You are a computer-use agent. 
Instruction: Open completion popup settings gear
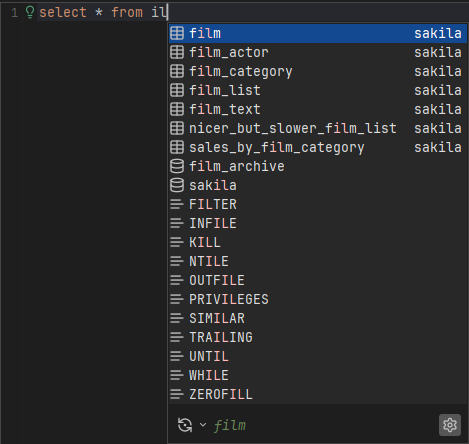[x=450, y=425]
